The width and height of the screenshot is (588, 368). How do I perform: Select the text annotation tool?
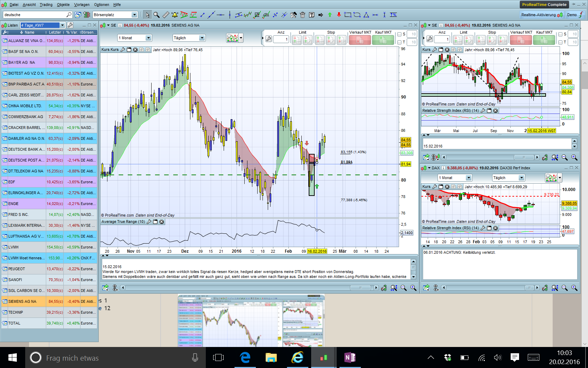tap(311, 15)
